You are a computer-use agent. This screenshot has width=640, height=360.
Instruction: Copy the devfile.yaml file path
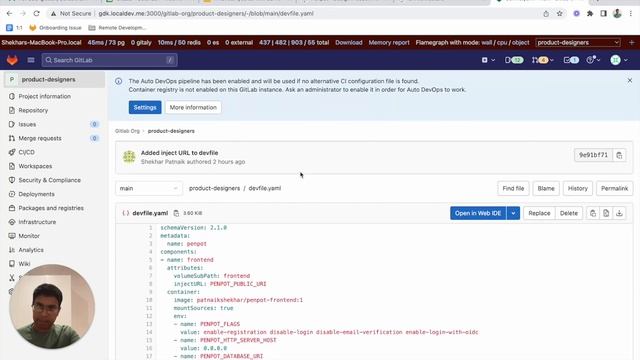coord(176,213)
